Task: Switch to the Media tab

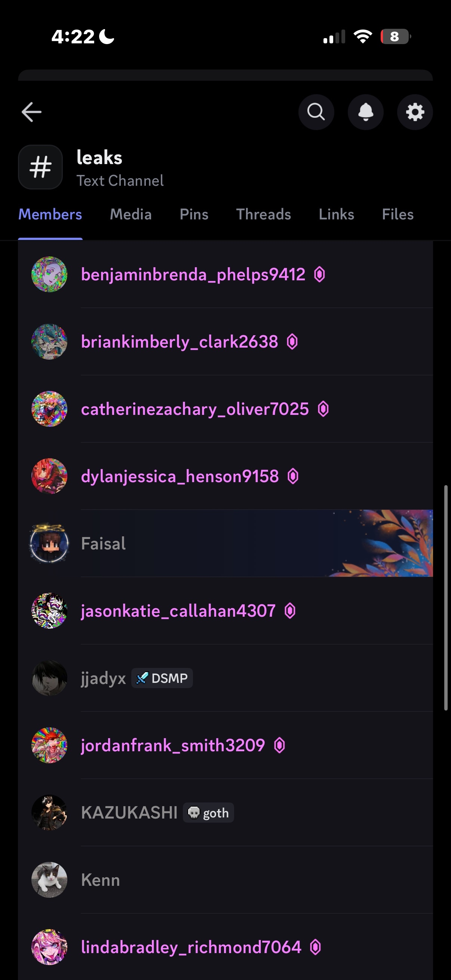Action: 131,214
